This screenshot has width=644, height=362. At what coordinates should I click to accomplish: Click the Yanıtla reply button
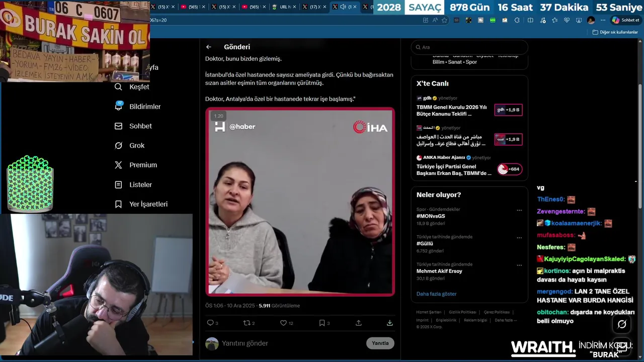click(380, 343)
